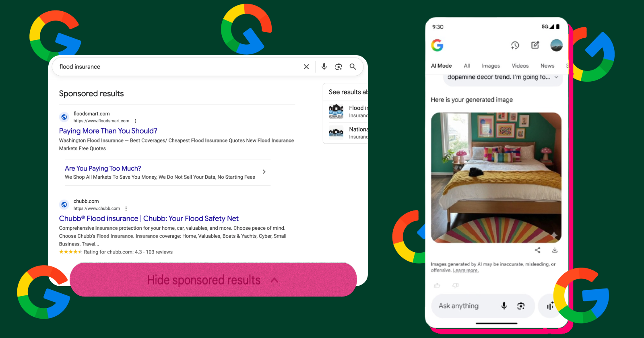This screenshot has height=338, width=644.
Task: Share the generated bedroom image
Action: click(x=537, y=250)
